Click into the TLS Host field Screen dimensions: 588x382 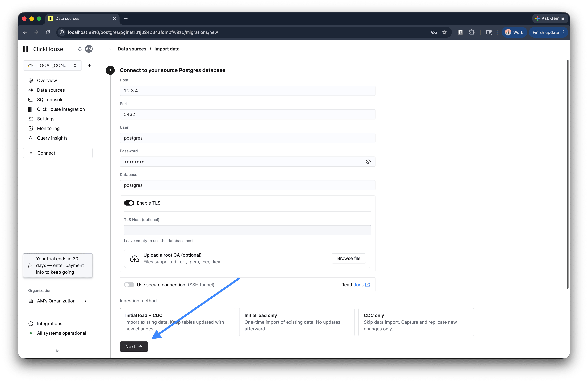(248, 230)
